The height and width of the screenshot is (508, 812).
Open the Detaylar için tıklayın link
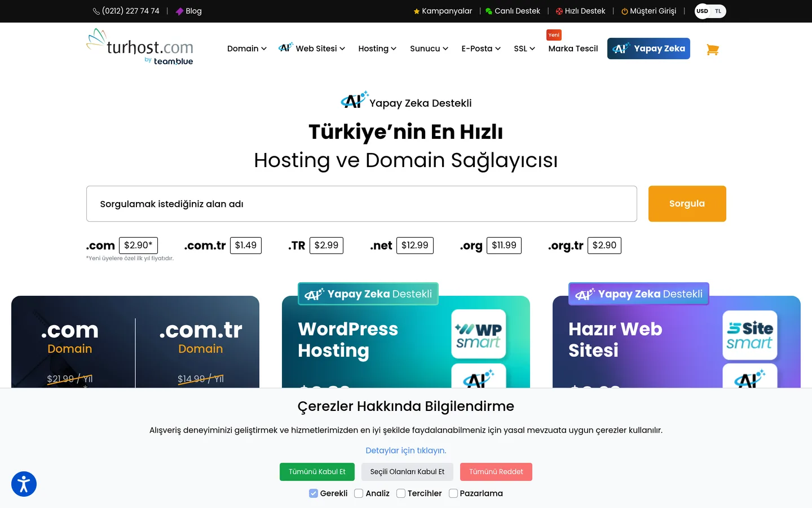point(406,450)
